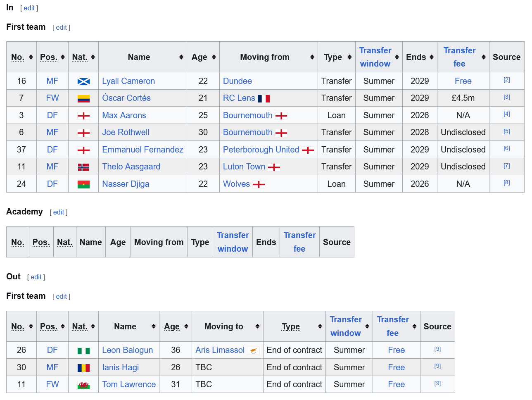The width and height of the screenshot is (532, 400).
Task: Open Thelo Aasgaard player page
Action: coord(131,167)
